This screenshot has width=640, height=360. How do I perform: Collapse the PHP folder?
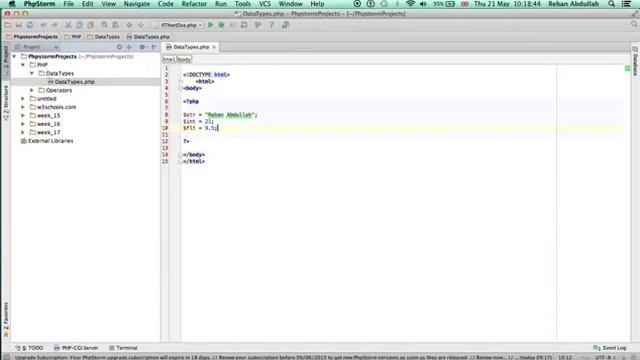(23, 65)
